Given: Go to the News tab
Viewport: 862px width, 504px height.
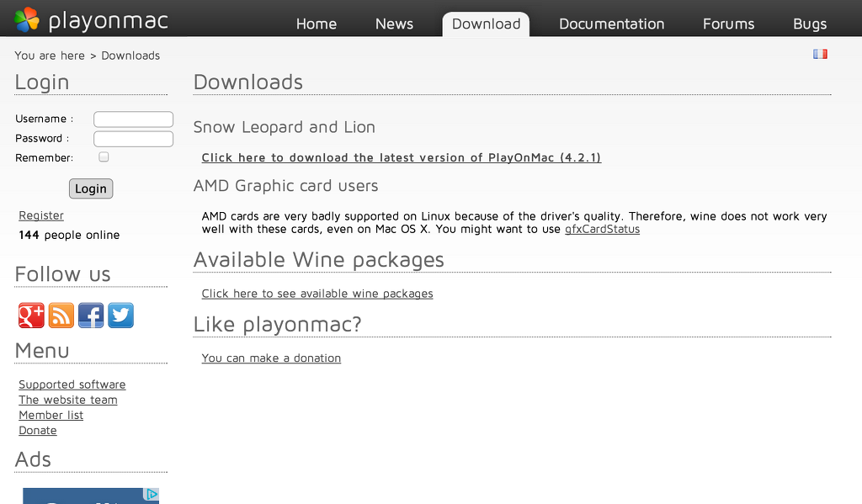Looking at the screenshot, I should [x=394, y=24].
